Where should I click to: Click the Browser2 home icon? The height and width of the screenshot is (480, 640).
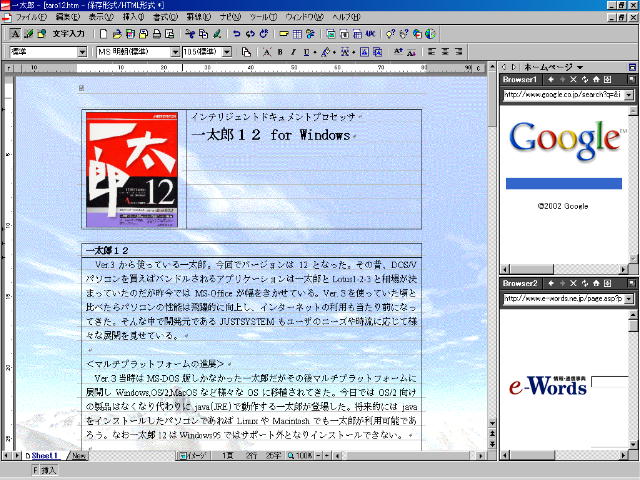click(596, 283)
